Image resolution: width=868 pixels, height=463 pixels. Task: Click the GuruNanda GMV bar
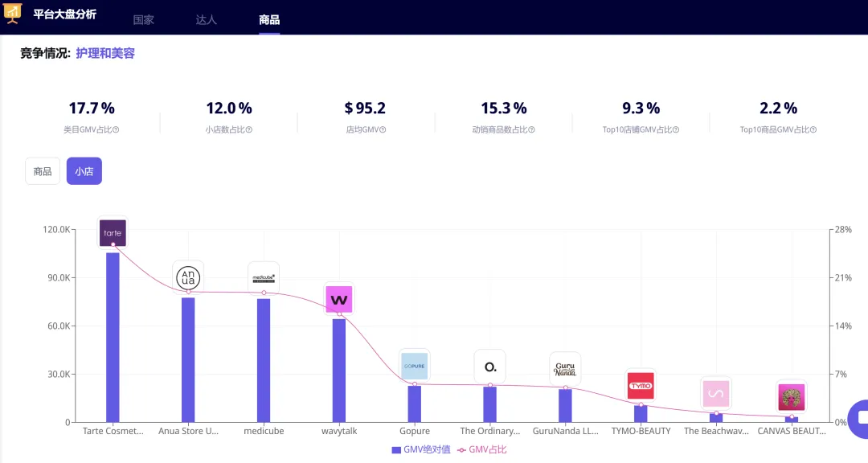click(x=565, y=405)
